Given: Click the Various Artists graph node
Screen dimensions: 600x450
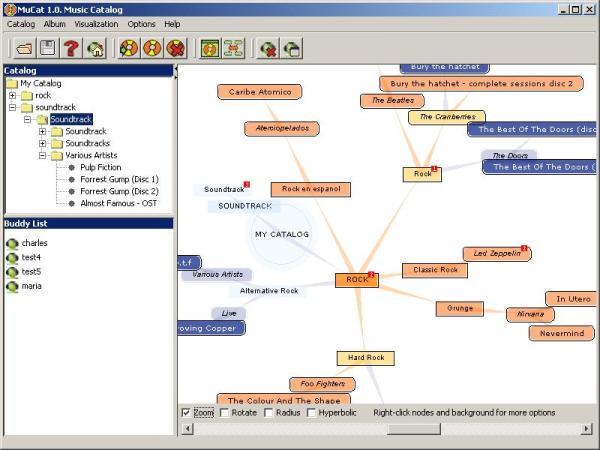Looking at the screenshot, I should (x=217, y=274).
